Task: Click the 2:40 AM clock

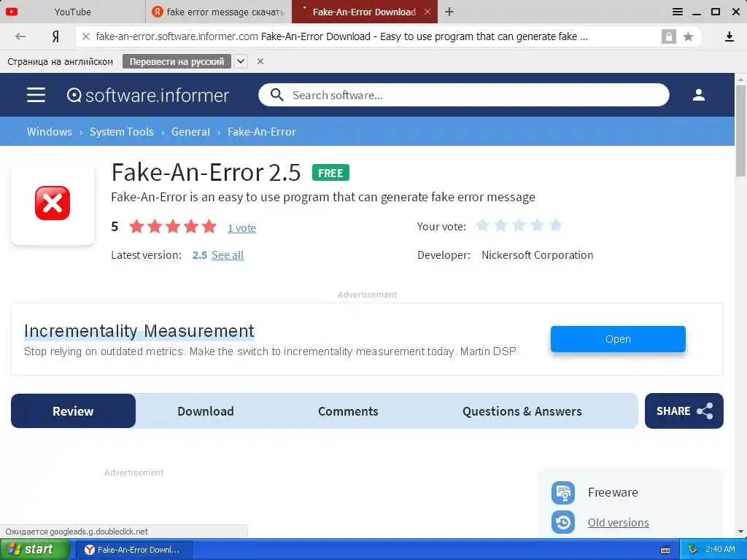Action: (x=720, y=550)
